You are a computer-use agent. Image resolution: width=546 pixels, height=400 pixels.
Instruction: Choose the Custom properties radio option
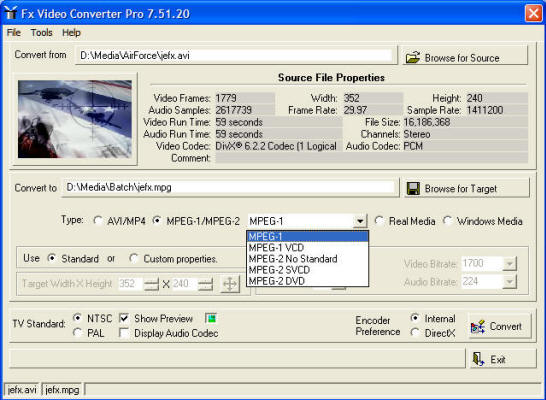tap(134, 258)
